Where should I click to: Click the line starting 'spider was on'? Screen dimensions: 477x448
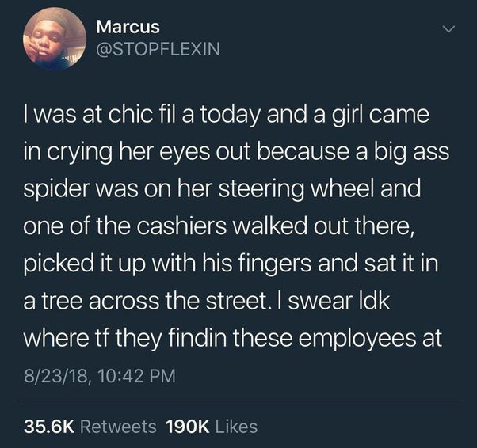[x=222, y=189]
